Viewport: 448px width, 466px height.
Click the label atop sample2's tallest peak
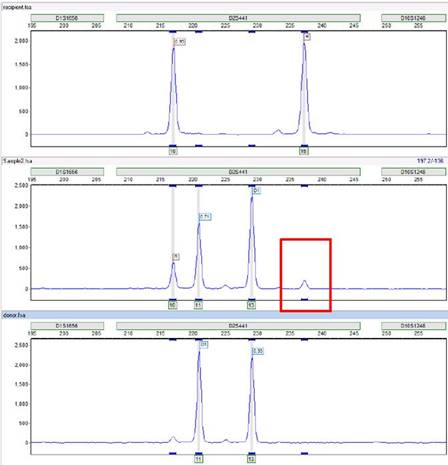pyautogui.click(x=256, y=191)
